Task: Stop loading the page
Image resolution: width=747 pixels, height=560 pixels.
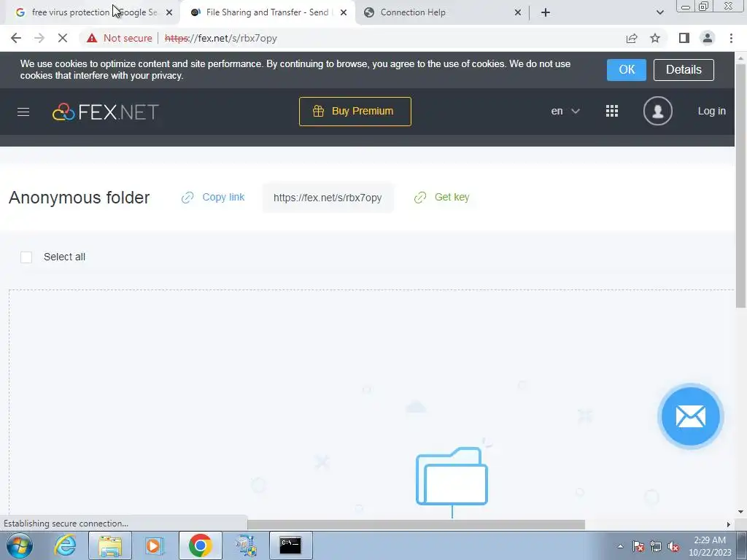Action: (x=63, y=38)
